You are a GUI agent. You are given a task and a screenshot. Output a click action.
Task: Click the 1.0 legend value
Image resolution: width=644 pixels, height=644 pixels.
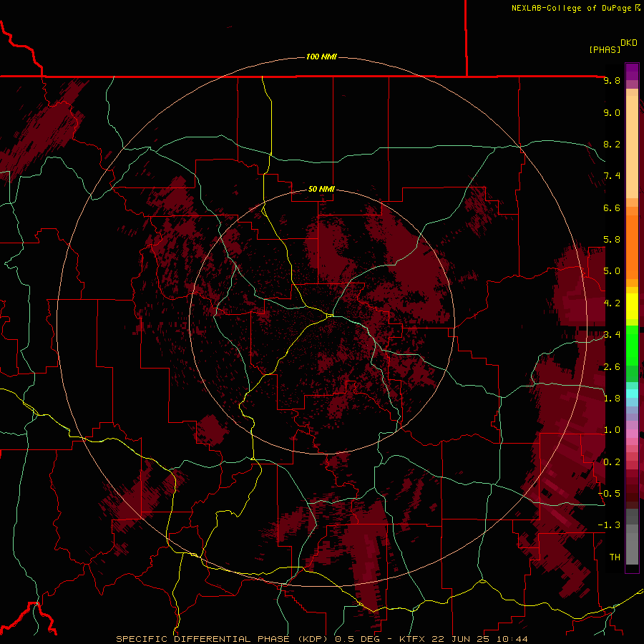pos(612,430)
